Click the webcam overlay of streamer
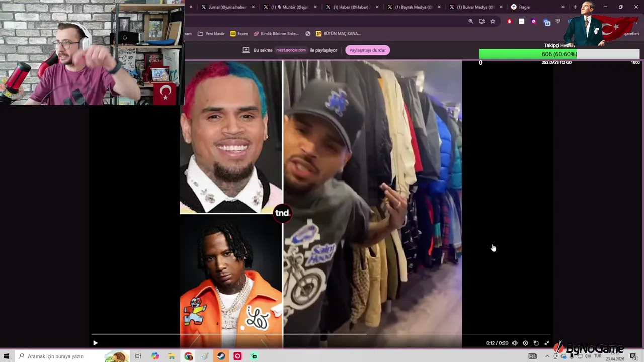Image resolution: width=644 pixels, height=362 pixels. point(92,52)
